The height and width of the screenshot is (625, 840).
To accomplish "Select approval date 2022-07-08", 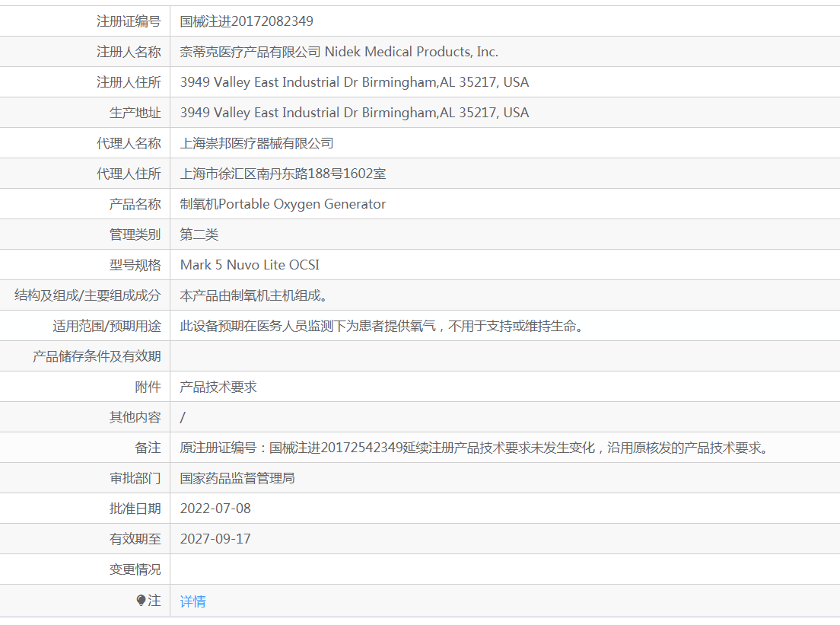I will [215, 509].
